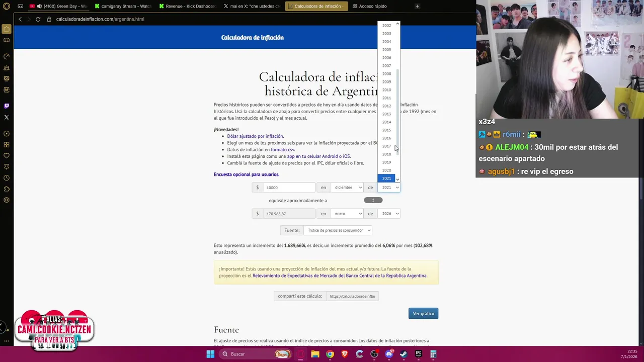This screenshot has height=362, width=644.
Task: Open the GX Control speedometer sidebar icon
Action: click(x=7, y=56)
